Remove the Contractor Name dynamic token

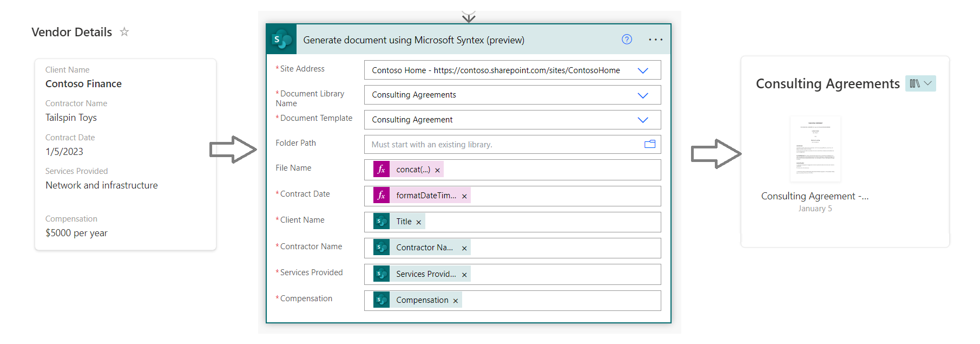click(x=464, y=248)
